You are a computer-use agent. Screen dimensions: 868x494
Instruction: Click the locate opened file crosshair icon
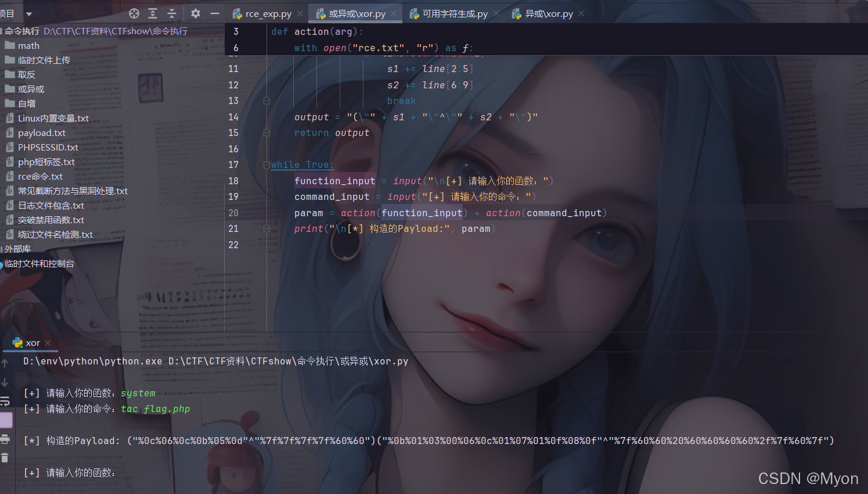coord(134,13)
